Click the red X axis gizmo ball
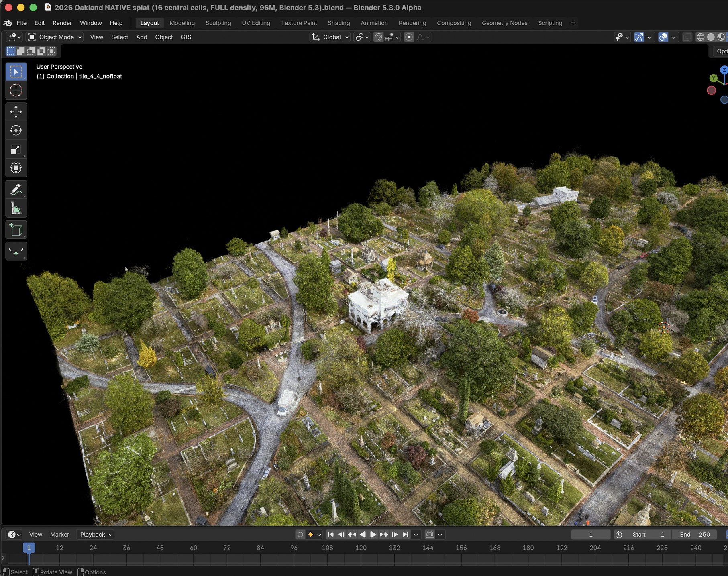This screenshot has width=728, height=576. coord(711,90)
